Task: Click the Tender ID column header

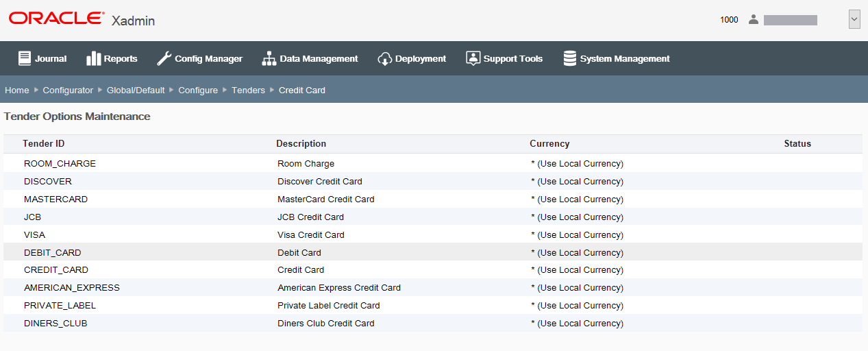Action: pos(44,143)
